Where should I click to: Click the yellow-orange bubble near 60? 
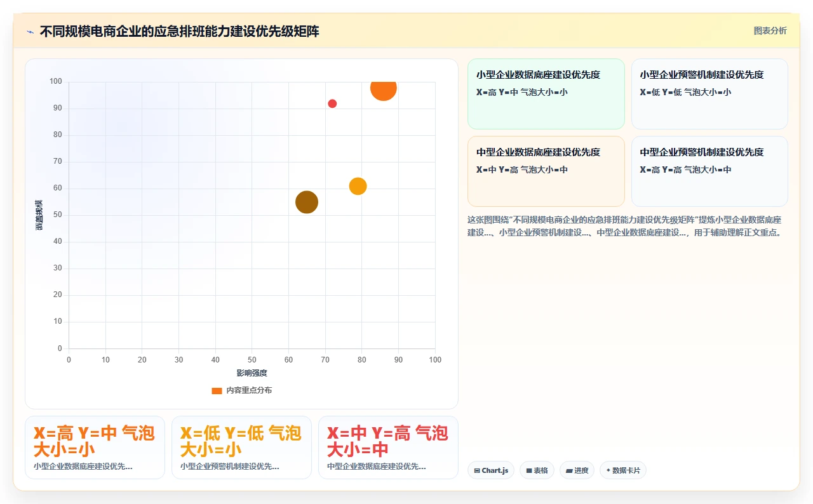[x=358, y=186]
